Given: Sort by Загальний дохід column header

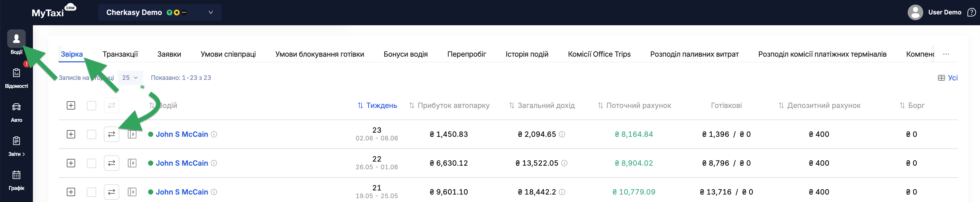Looking at the screenshot, I should pyautogui.click(x=542, y=106).
